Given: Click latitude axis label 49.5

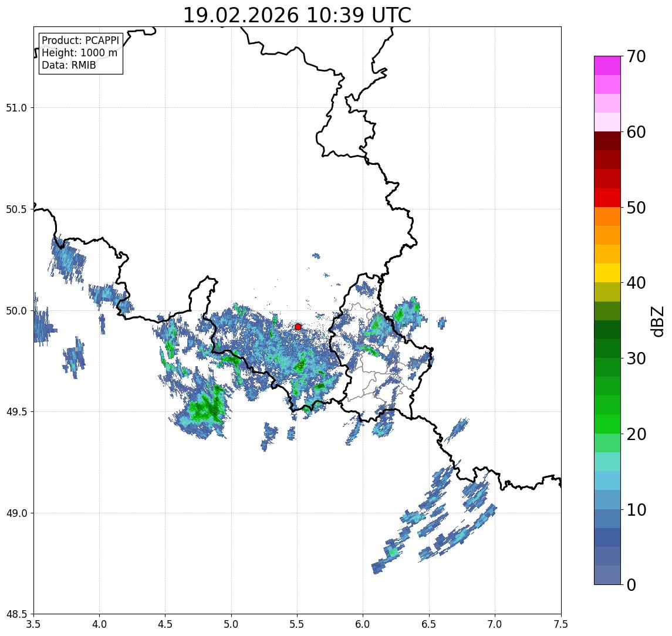Looking at the screenshot, I should tap(16, 411).
